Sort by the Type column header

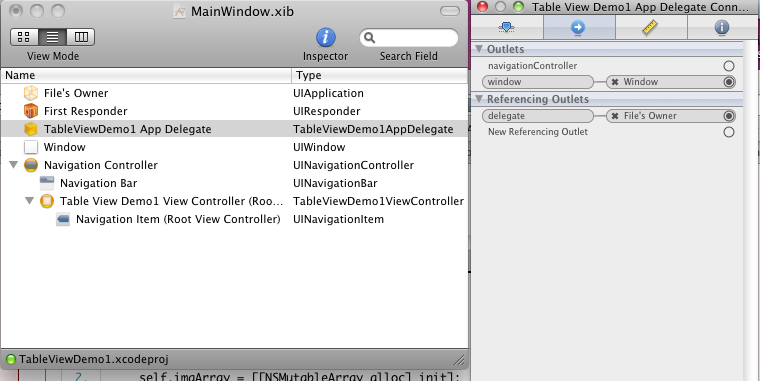(x=380, y=75)
